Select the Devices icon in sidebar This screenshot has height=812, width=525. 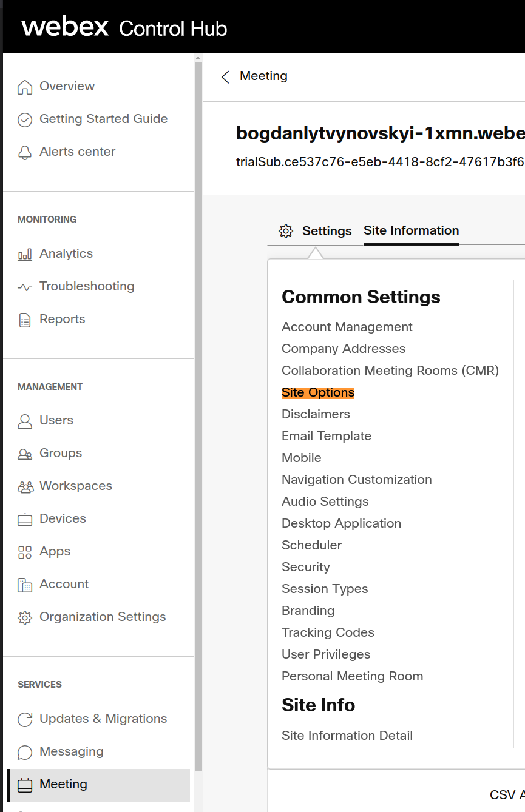click(24, 518)
